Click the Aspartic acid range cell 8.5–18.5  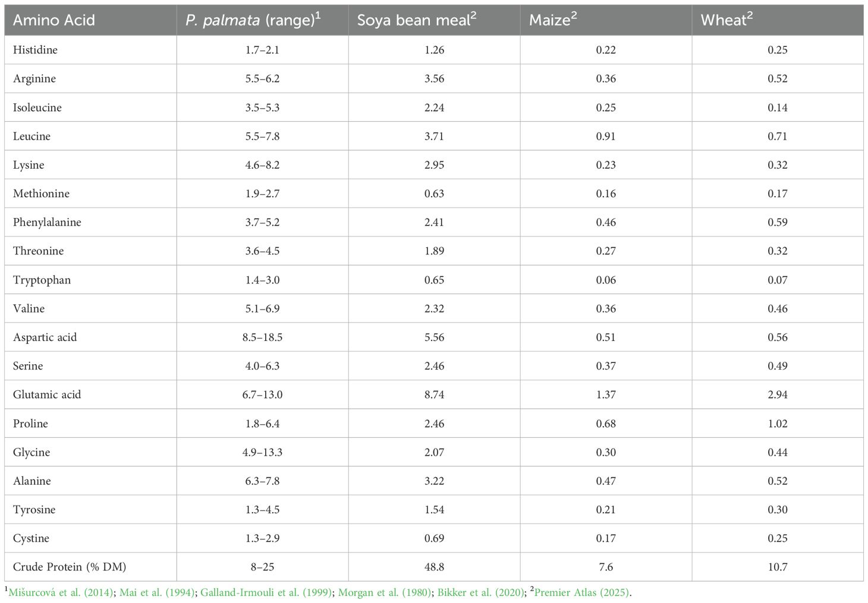tap(262, 337)
